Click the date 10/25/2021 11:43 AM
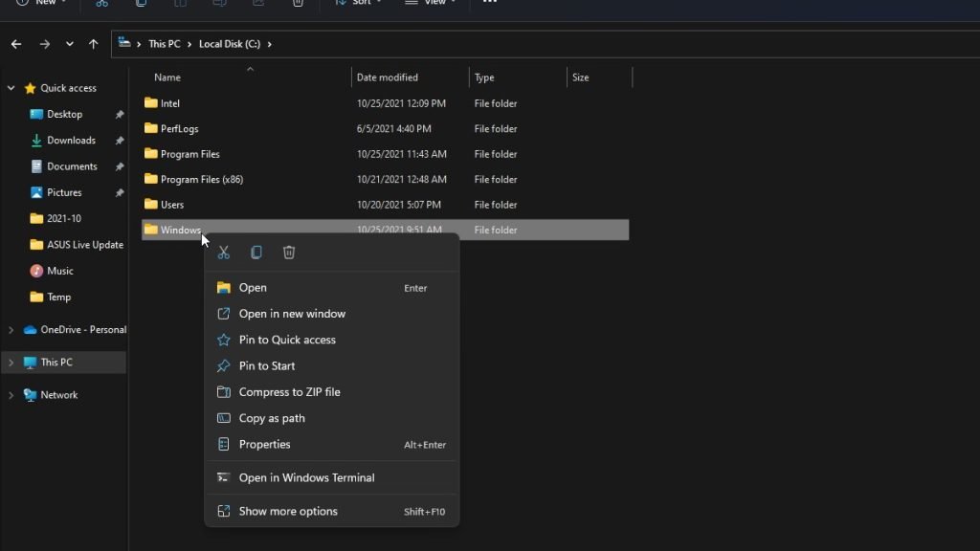The image size is (980, 551). click(402, 154)
